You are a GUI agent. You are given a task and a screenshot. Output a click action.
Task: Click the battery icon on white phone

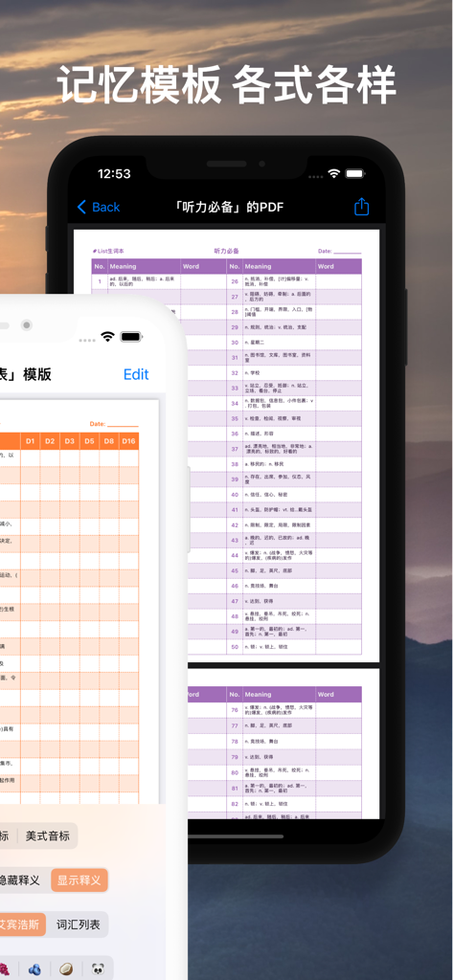click(131, 336)
